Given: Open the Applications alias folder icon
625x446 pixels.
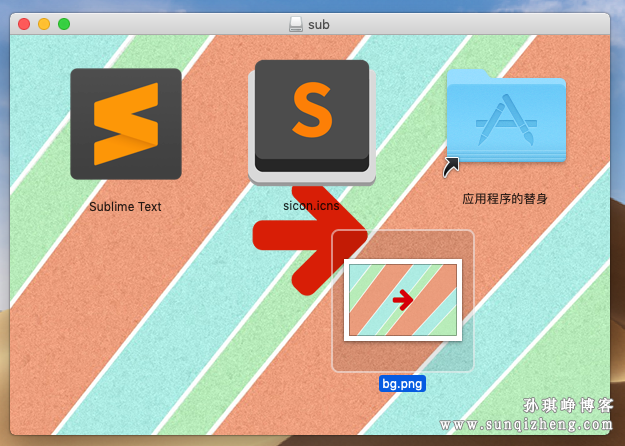Looking at the screenshot, I should 506,116.
